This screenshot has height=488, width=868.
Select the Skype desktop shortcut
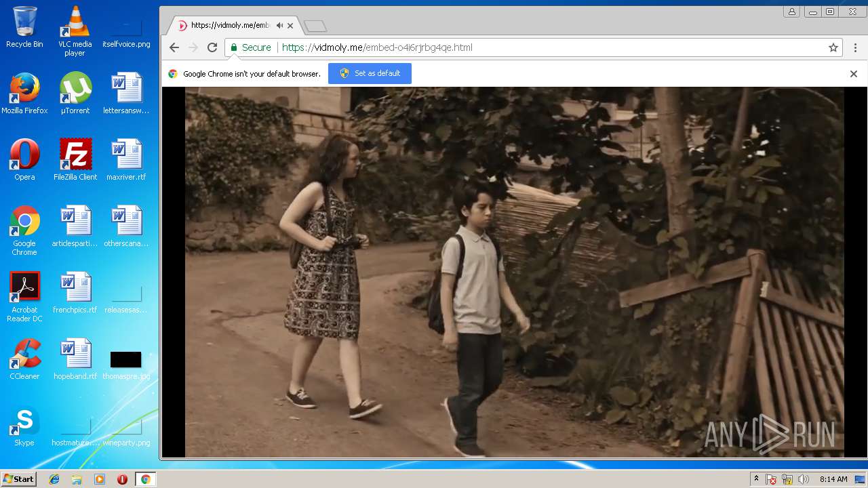coord(24,426)
